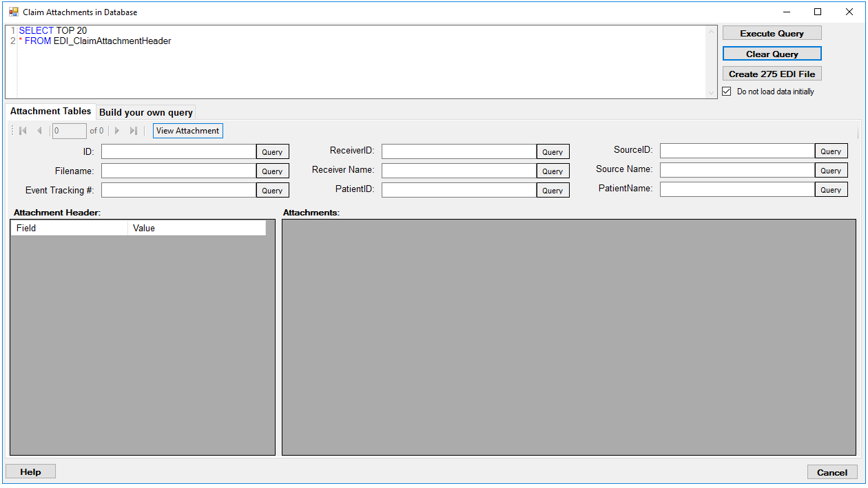Switch to the Build your own query tab

pyautogui.click(x=145, y=111)
